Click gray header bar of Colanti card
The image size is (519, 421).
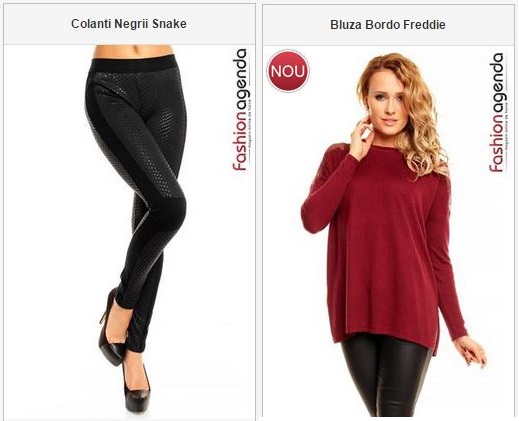pyautogui.click(x=129, y=24)
